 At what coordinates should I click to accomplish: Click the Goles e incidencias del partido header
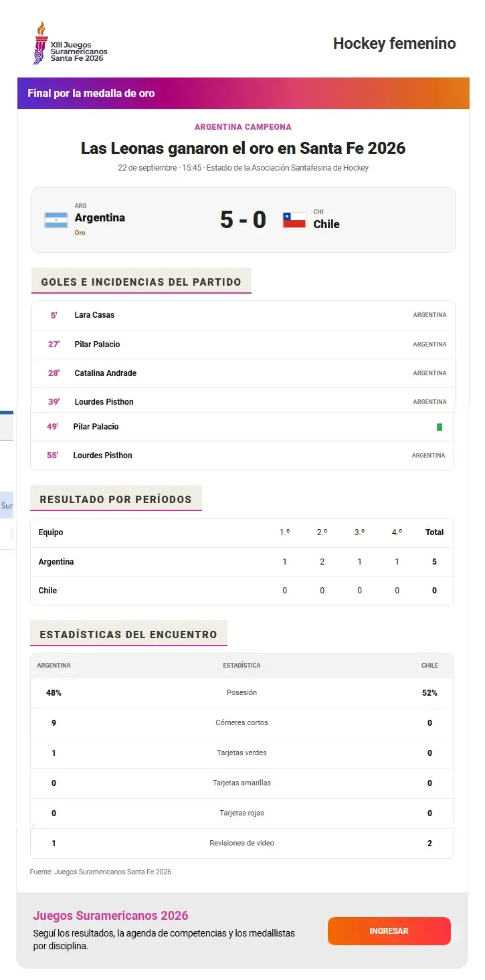coord(141,282)
